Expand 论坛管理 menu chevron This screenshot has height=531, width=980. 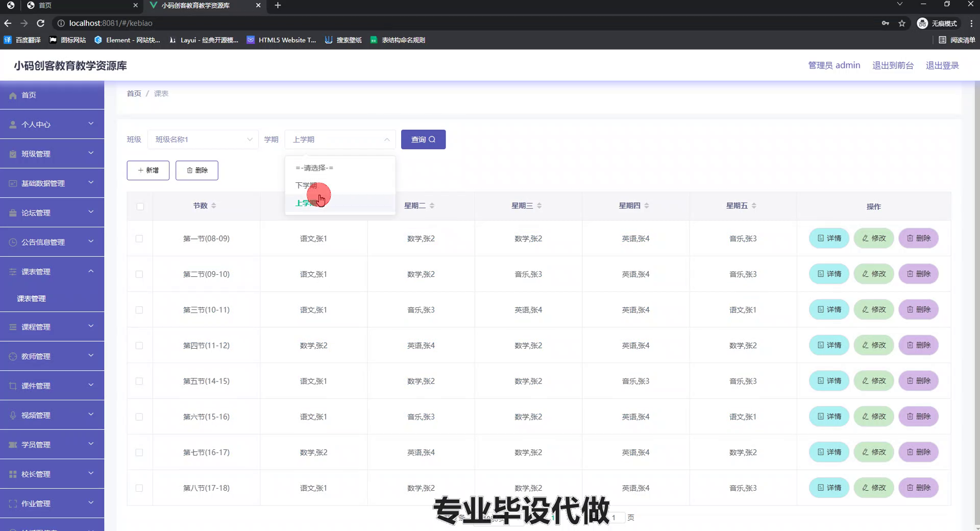pos(91,212)
